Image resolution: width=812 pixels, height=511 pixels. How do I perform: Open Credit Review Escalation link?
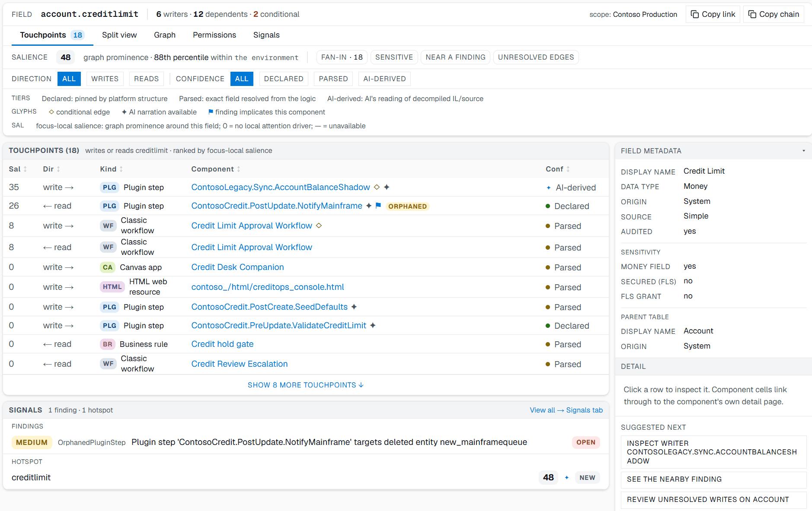coord(240,364)
